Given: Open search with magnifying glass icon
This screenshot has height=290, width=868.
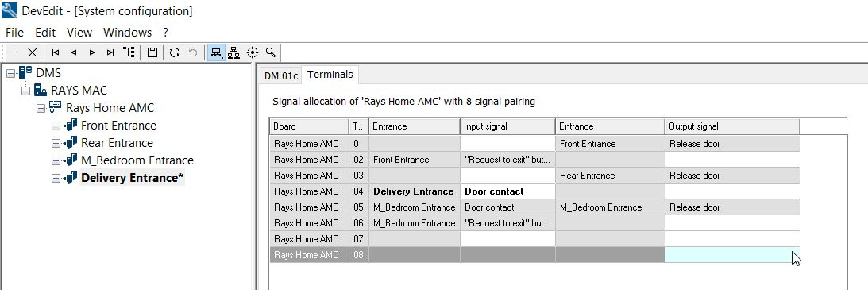Looking at the screenshot, I should 271,52.
